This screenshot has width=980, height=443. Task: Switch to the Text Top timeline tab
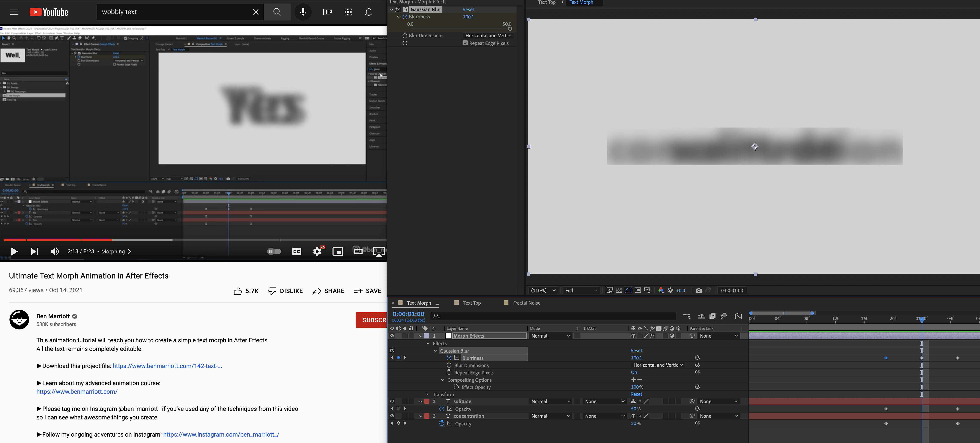click(472, 303)
